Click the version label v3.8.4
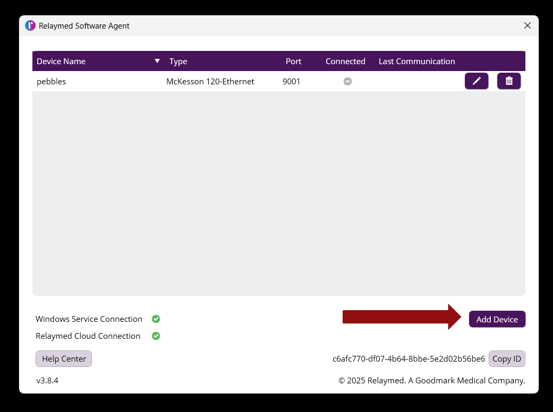The height and width of the screenshot is (412, 553). coord(47,380)
